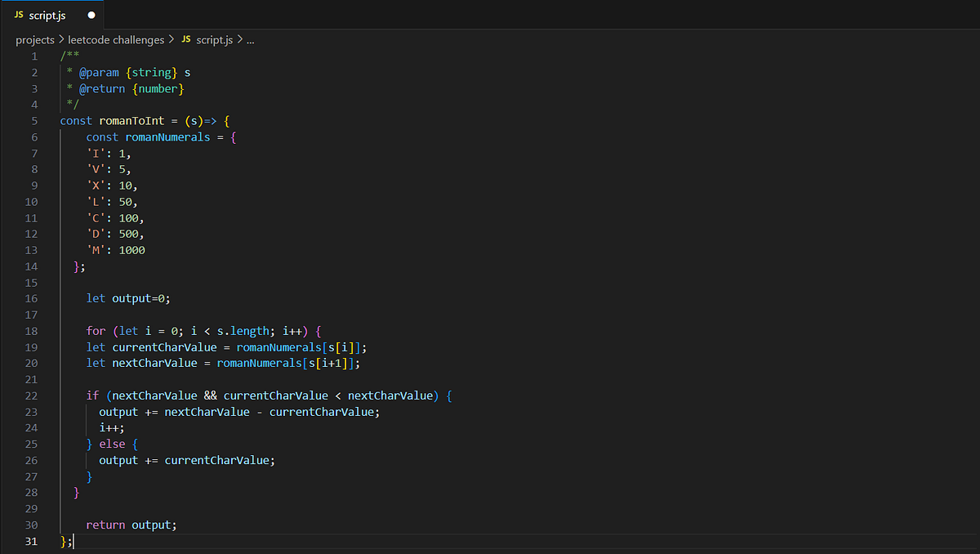Image resolution: width=980 pixels, height=554 pixels.
Task: Click the "else" keyword on line 25
Action: coord(112,443)
